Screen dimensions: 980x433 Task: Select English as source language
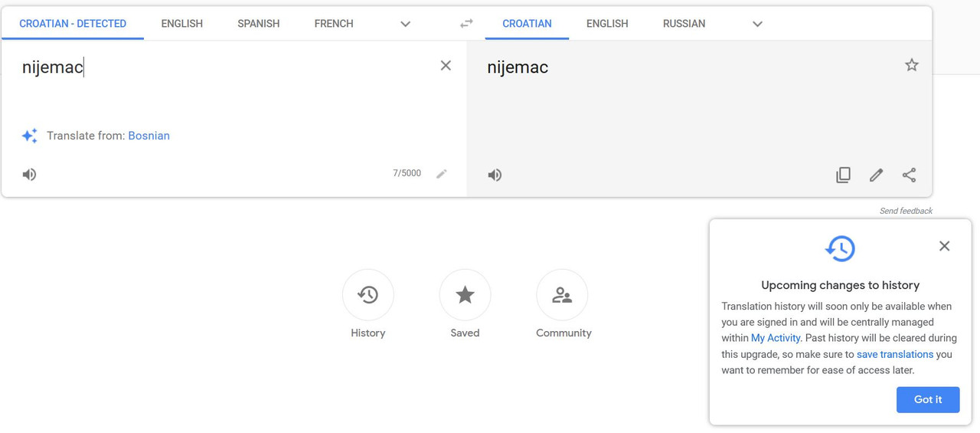[181, 24]
